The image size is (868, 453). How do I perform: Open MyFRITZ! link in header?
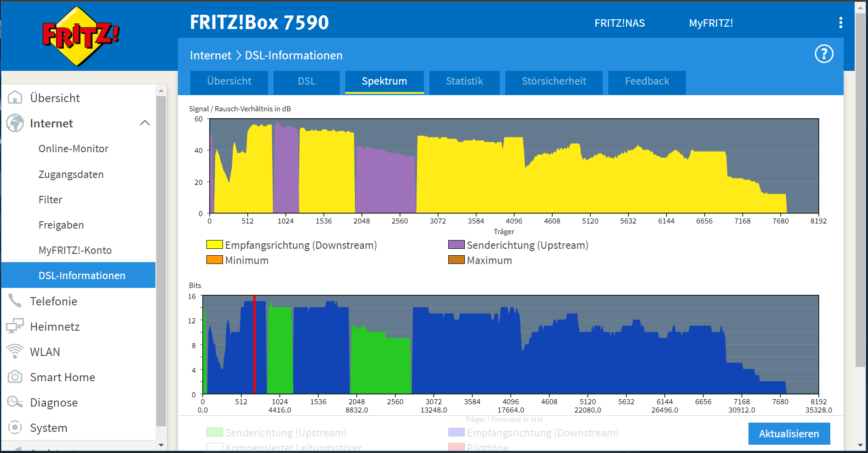click(711, 23)
